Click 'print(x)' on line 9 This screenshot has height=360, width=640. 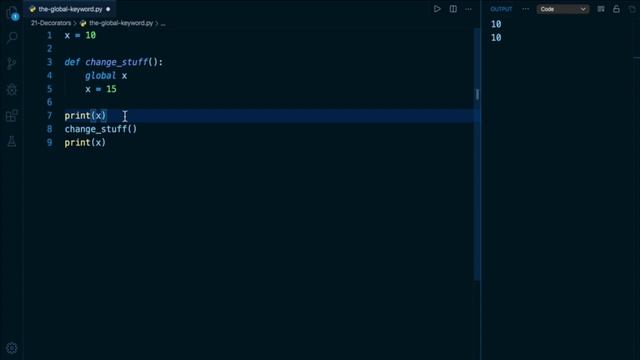pos(85,142)
